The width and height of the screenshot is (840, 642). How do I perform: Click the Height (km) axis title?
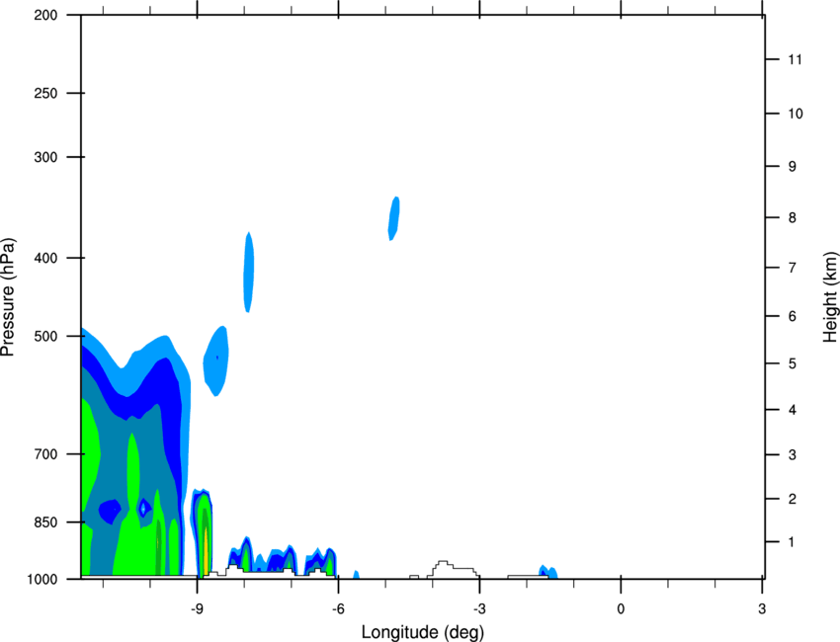coord(830,297)
